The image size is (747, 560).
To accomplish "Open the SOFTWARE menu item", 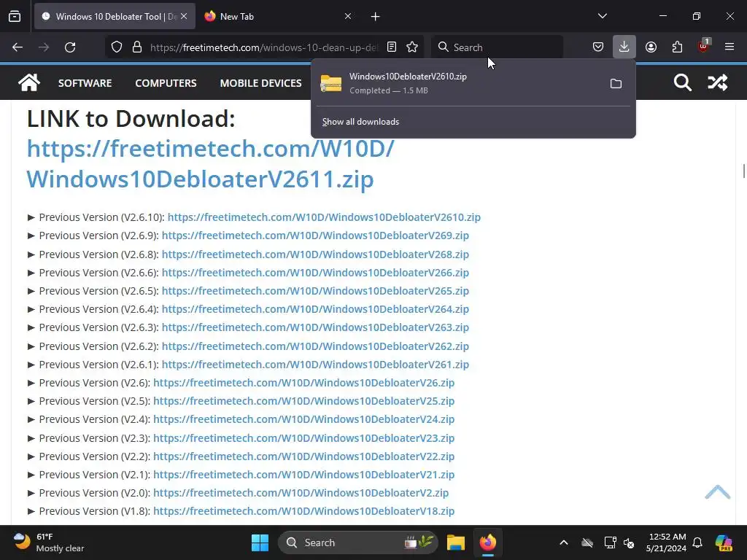I will (85, 83).
